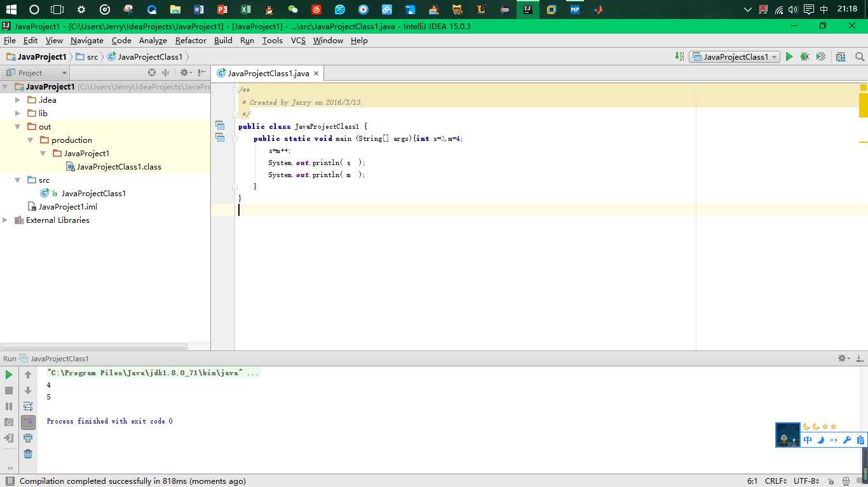The width and height of the screenshot is (868, 487).
Task: Open the VCS menu
Action: (298, 40)
